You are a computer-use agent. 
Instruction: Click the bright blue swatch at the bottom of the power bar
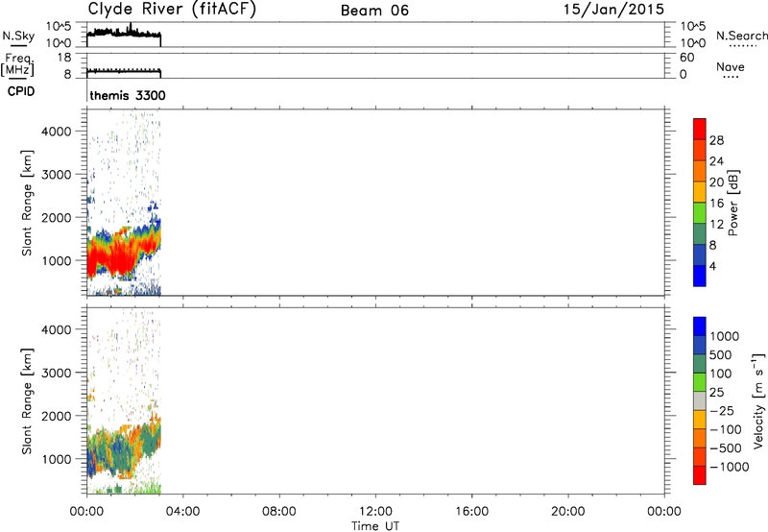coord(700,276)
